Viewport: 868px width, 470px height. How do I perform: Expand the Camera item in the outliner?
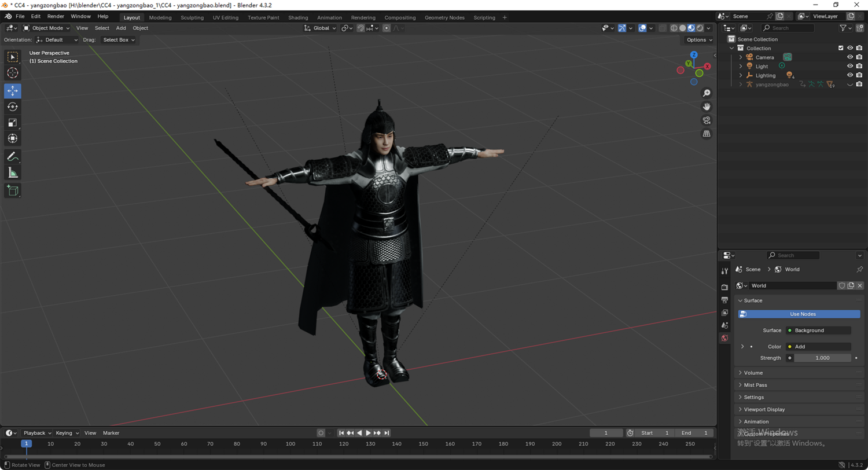741,57
